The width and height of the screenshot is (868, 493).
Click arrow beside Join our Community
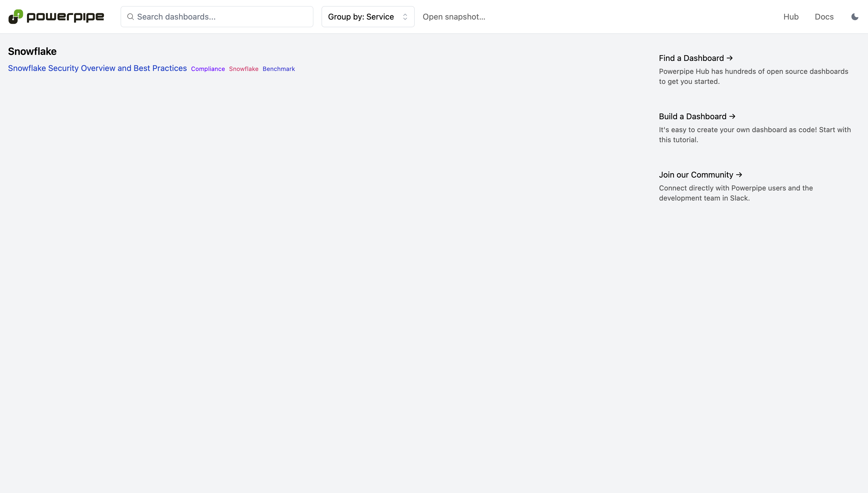tap(739, 175)
